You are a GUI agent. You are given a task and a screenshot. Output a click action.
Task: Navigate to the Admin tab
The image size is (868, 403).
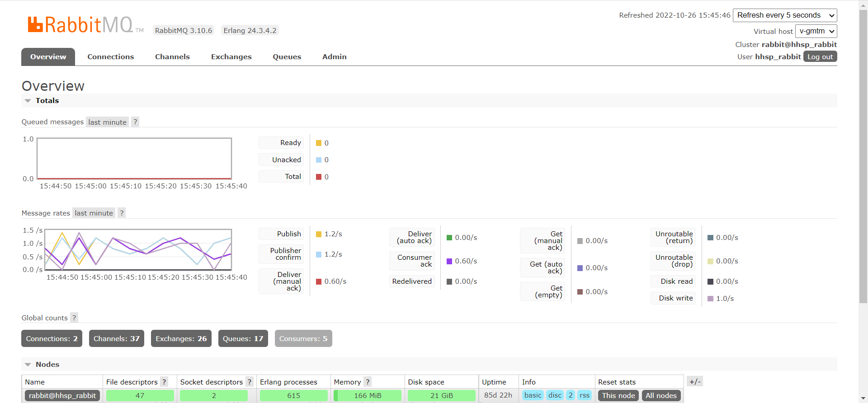click(335, 57)
